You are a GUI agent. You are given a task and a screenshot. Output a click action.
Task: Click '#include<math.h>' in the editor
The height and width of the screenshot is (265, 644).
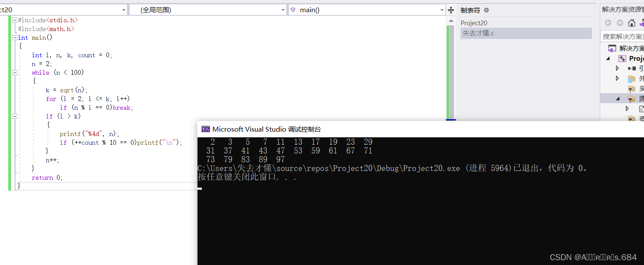click(46, 29)
